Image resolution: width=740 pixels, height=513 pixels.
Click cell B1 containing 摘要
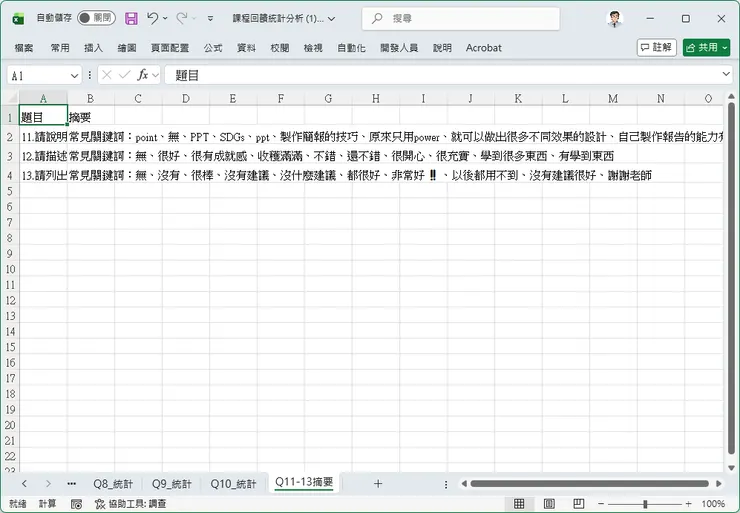(91, 117)
